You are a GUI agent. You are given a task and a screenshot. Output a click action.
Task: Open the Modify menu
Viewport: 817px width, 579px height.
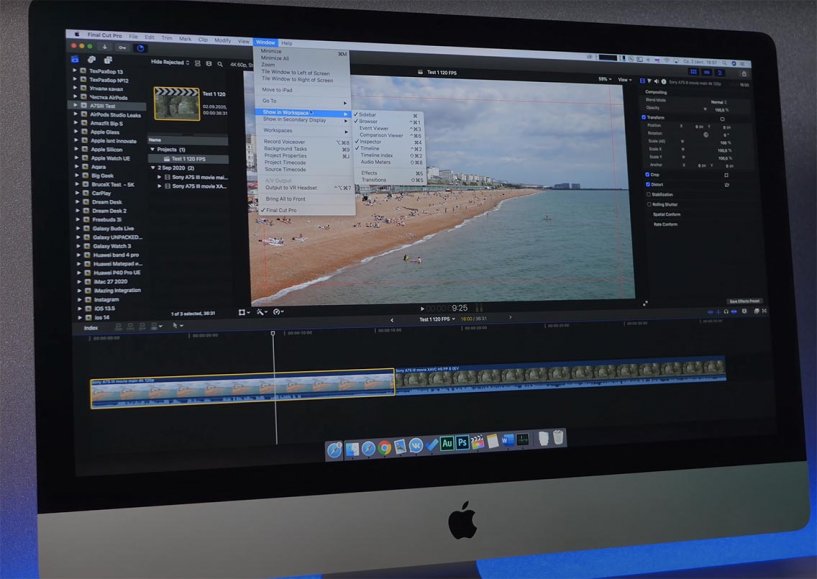(222, 40)
